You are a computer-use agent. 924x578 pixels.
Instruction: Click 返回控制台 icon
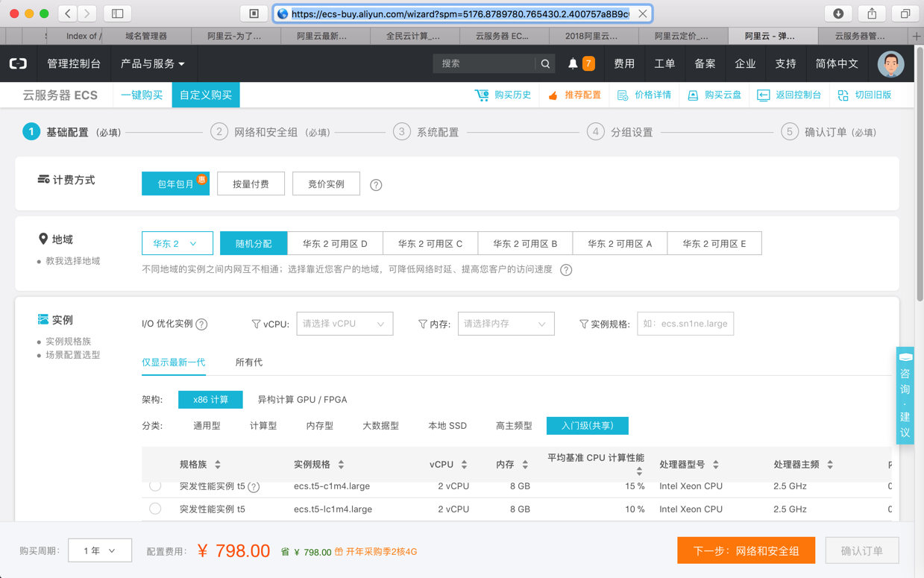click(x=764, y=95)
